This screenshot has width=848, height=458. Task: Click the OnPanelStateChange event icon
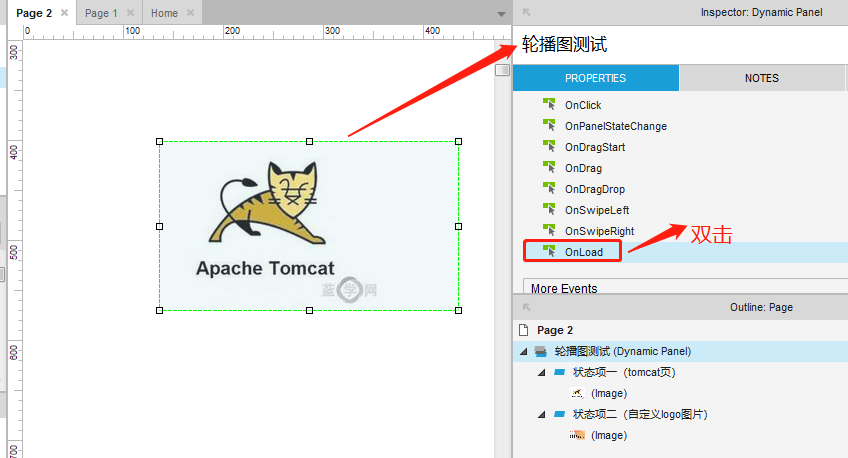[549, 125]
